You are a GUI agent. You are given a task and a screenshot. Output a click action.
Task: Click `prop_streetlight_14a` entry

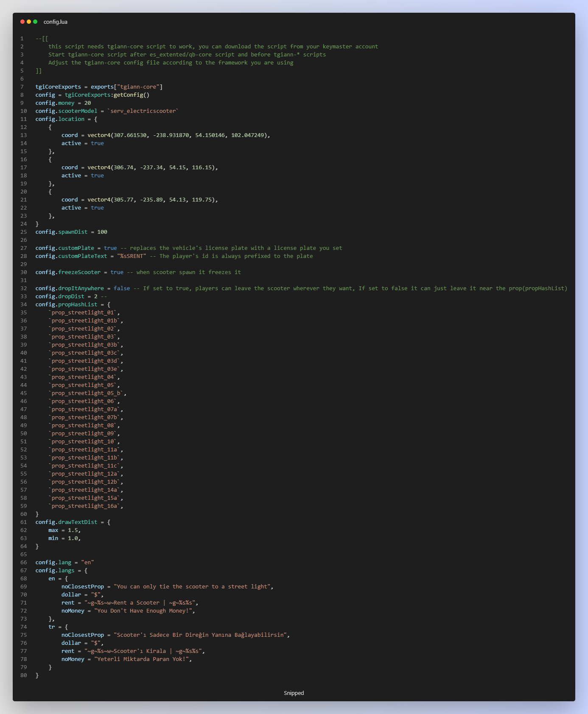coord(86,490)
